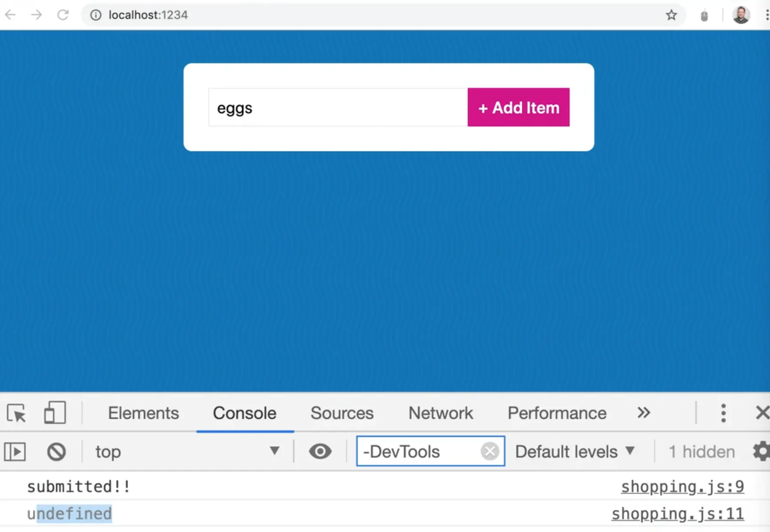Bookmark this page with the star icon
The height and width of the screenshot is (532, 770).
point(671,15)
